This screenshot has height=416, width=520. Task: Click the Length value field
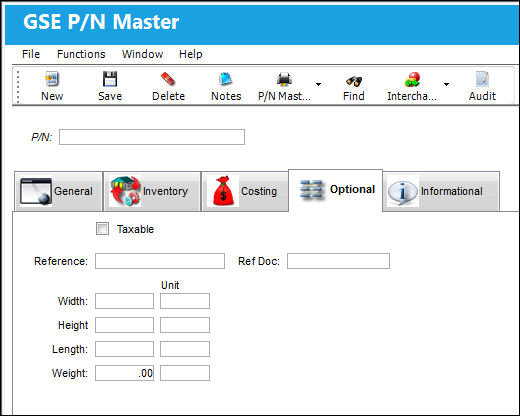[x=124, y=349]
